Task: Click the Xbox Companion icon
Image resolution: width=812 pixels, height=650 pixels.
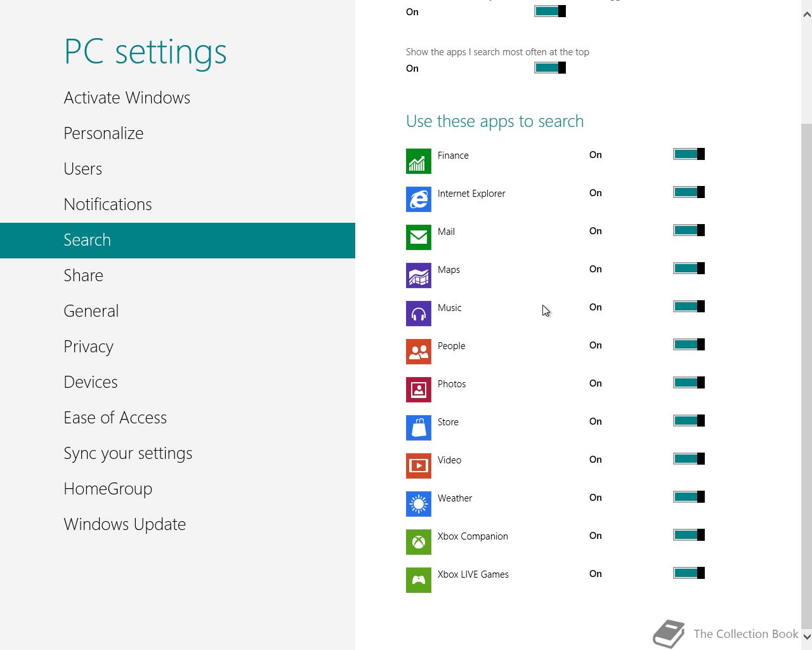Action: click(419, 542)
